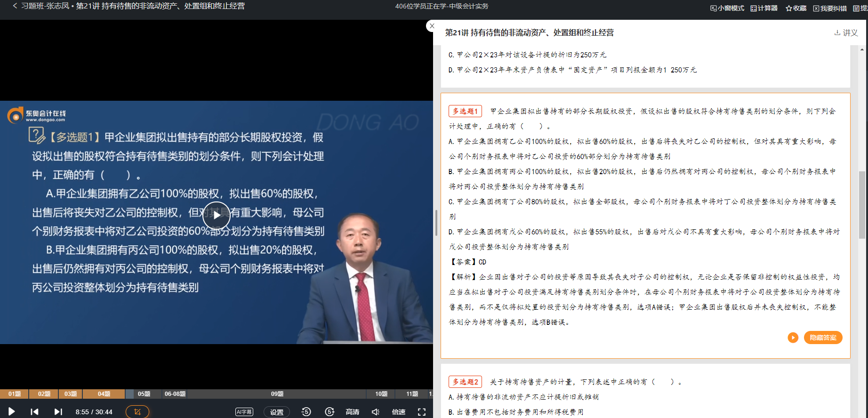Switch to 小窗模式 mini window
The image size is (868, 418).
point(727,8)
